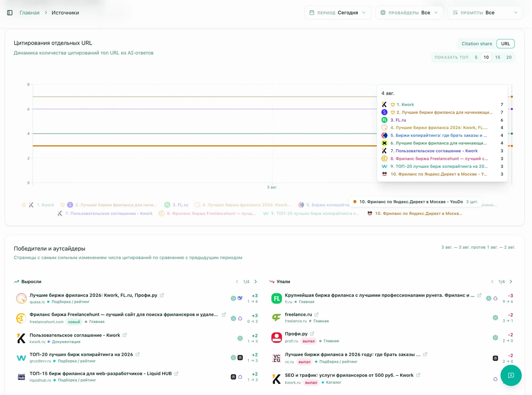Show top 15 URLs

pos(498,57)
